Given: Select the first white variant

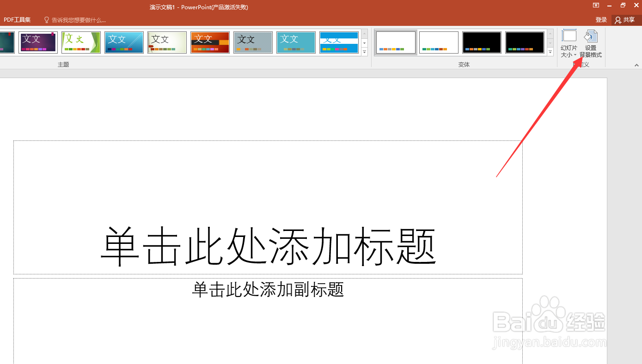Looking at the screenshot, I should click(396, 42).
